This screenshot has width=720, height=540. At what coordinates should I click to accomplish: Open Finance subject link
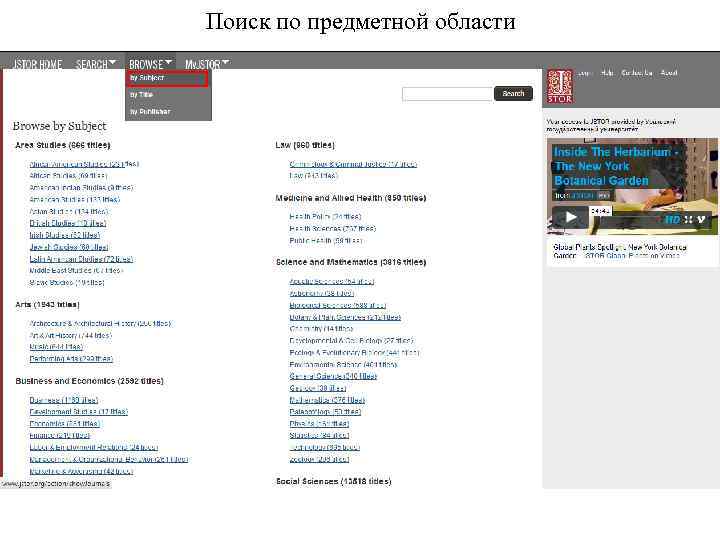point(60,435)
